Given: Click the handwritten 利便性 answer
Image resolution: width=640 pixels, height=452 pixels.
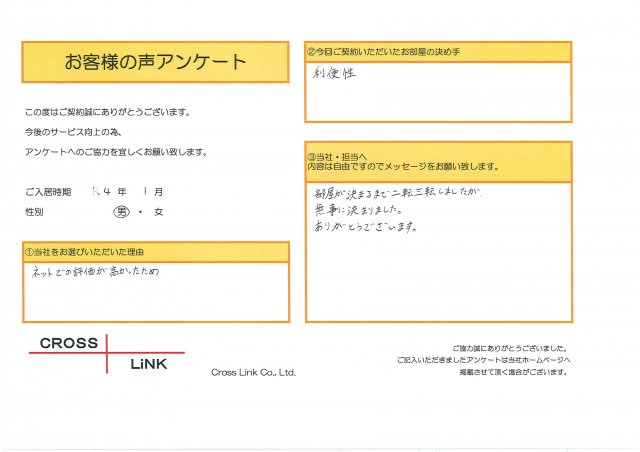Looking at the screenshot, I should click(336, 74).
